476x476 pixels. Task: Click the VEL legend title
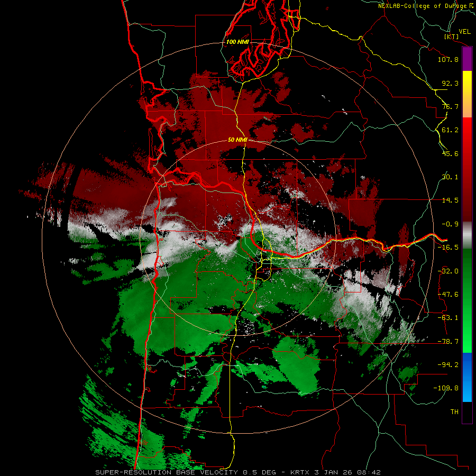pyautogui.click(x=464, y=31)
